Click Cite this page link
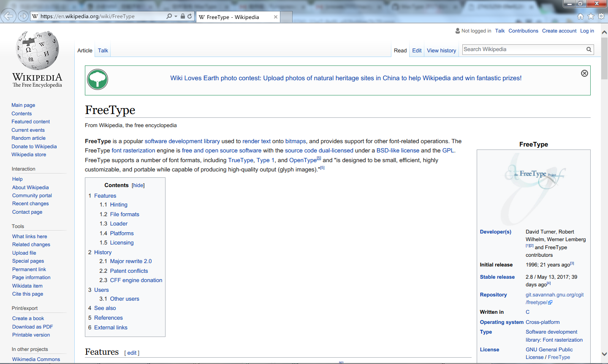This screenshot has height=364, width=608. [27, 294]
